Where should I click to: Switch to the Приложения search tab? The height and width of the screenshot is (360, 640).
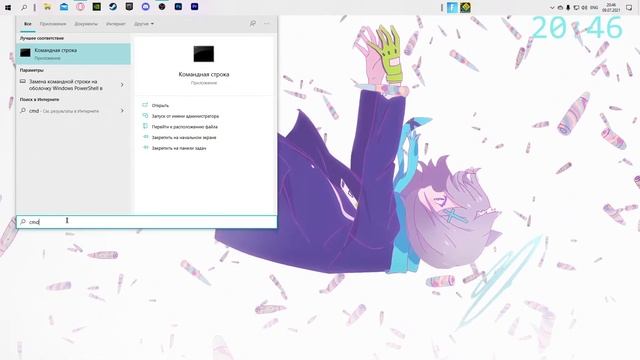pyautogui.click(x=53, y=24)
